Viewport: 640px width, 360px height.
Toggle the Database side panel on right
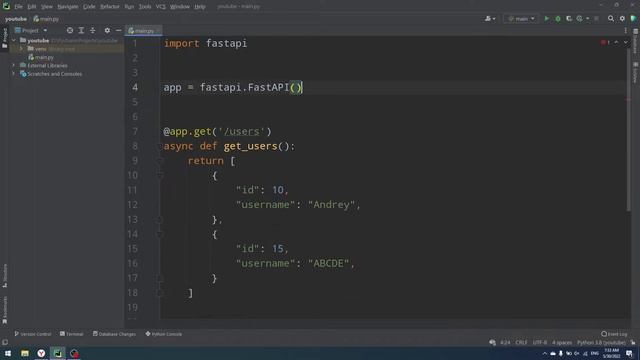coord(636,41)
